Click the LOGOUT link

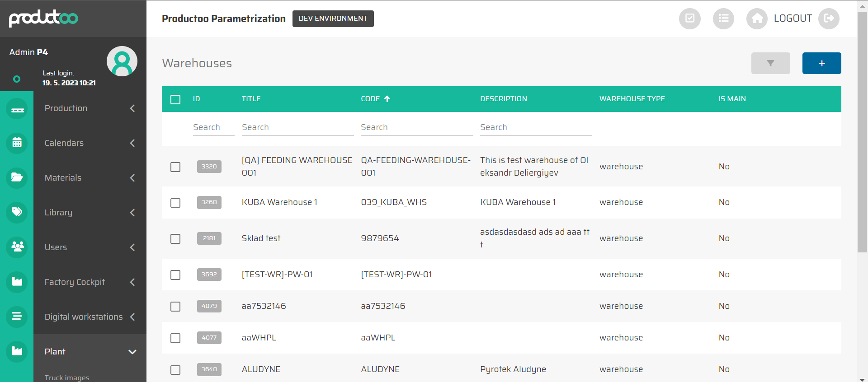click(x=793, y=19)
